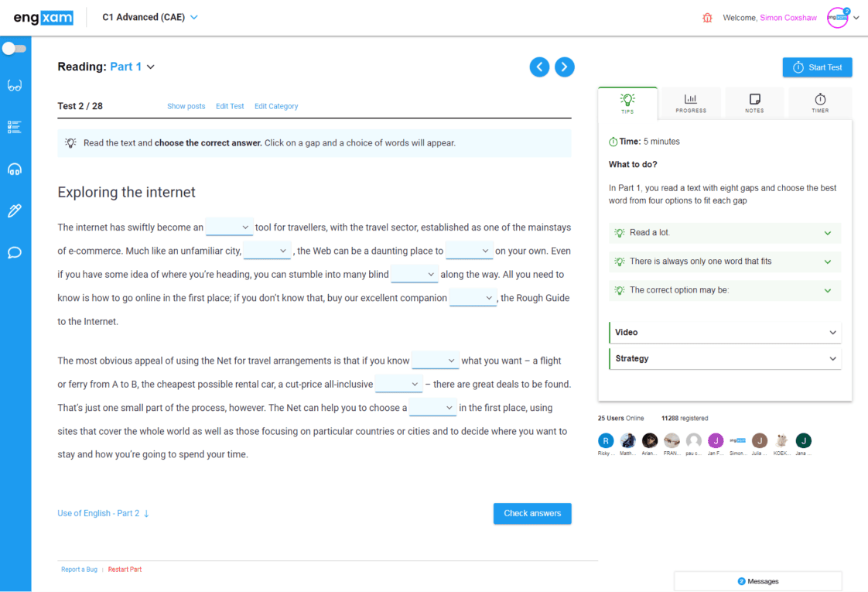Open the list icon in left sidebar

15,128
